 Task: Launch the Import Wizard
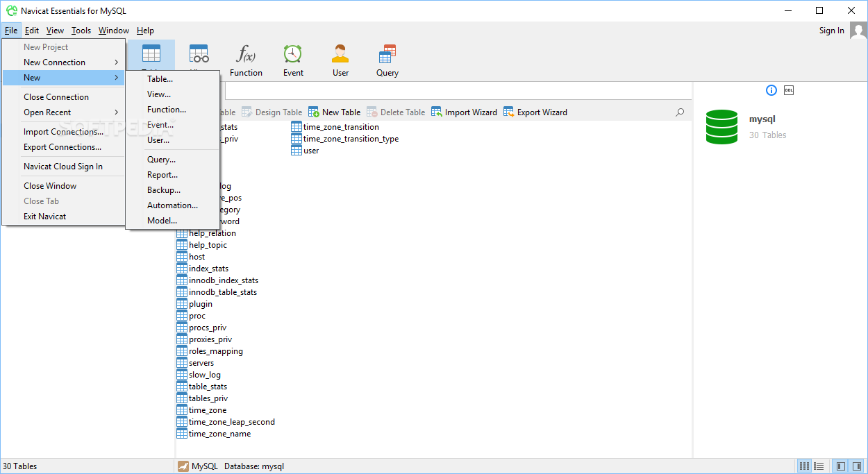[464, 112]
